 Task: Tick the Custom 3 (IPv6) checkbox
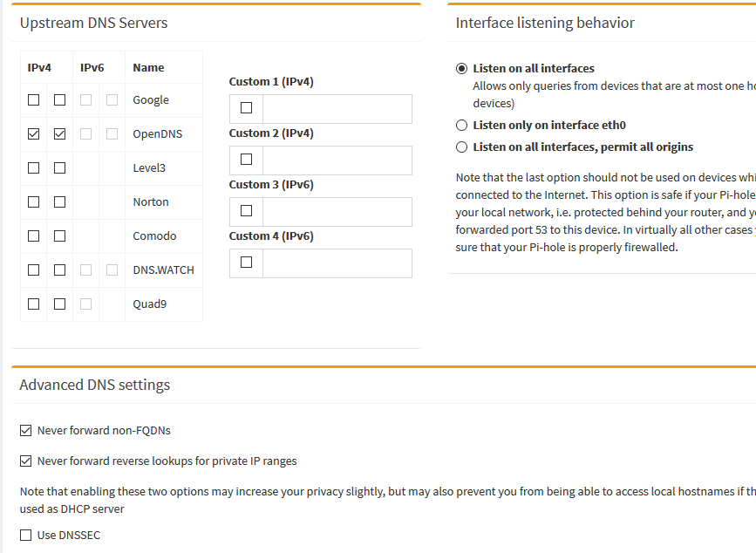247,211
